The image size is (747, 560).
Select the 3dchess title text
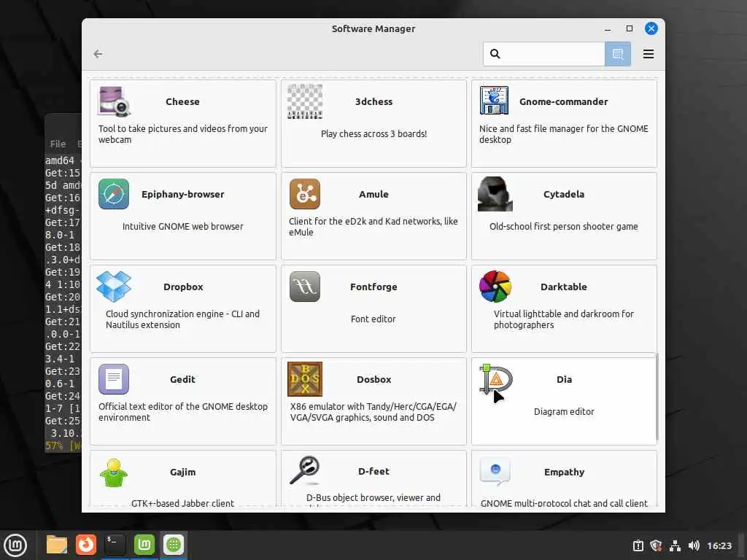point(374,101)
